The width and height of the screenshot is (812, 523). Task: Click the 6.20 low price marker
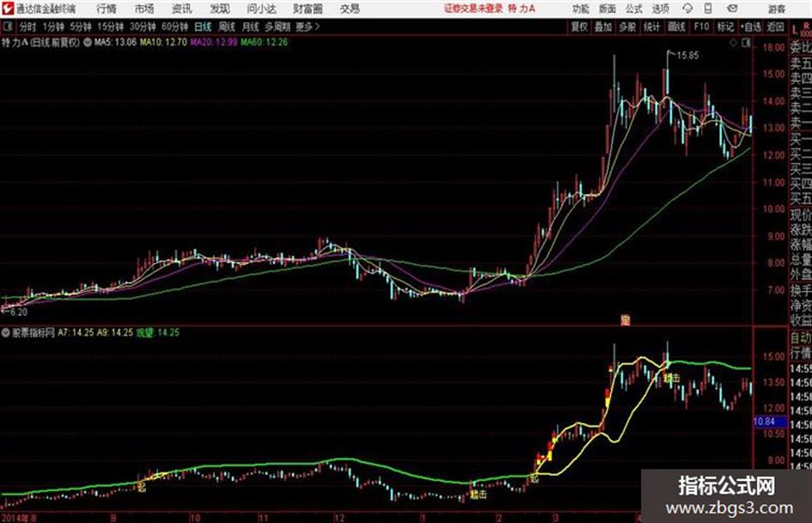tap(18, 313)
